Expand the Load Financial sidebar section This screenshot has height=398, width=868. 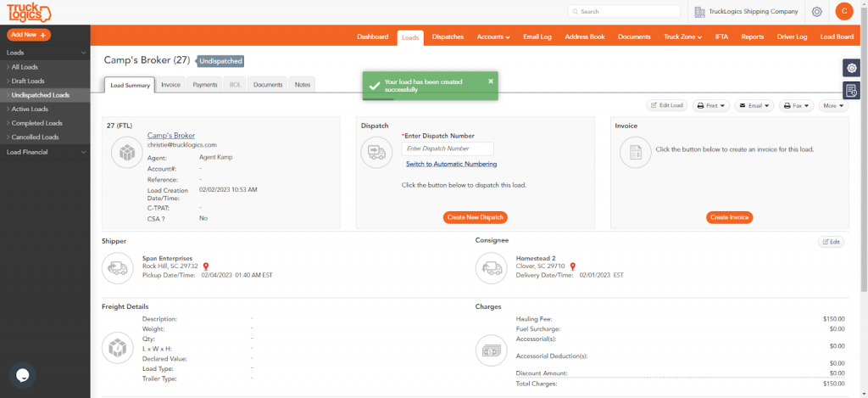coord(45,152)
